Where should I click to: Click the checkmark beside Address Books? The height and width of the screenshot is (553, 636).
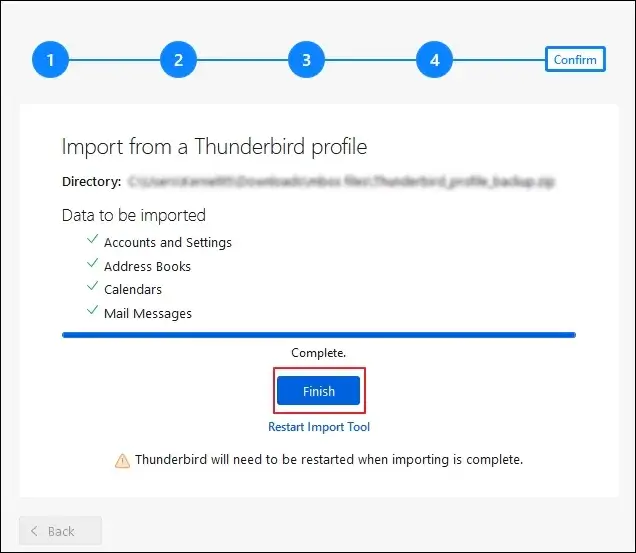click(92, 263)
